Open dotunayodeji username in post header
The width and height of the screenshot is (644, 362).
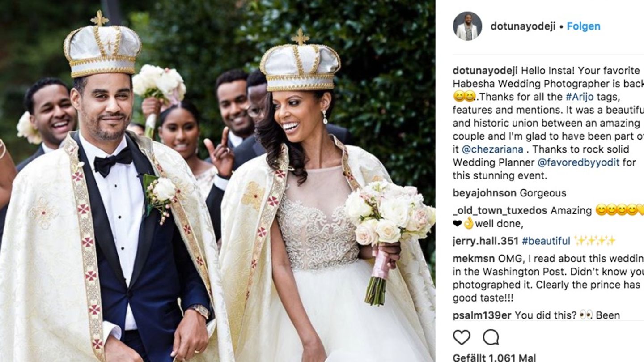[x=523, y=26]
